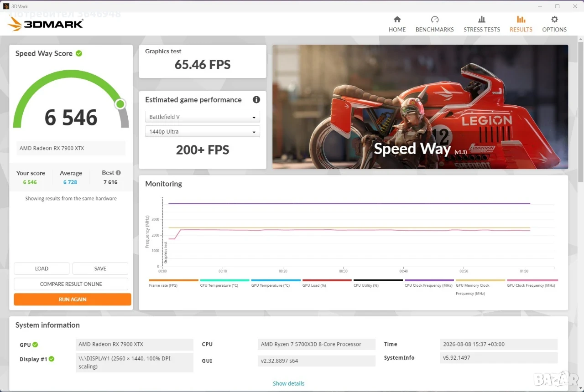This screenshot has height=392, width=584.
Task: Click the 200+ FPS estimated performance value
Action: coord(203,150)
